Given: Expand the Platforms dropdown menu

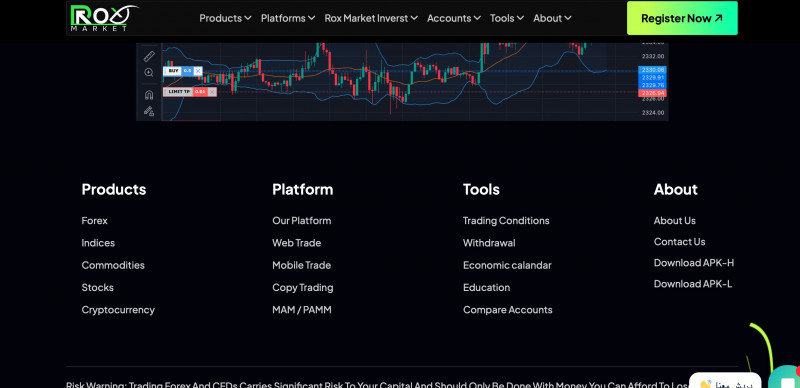Looking at the screenshot, I should (x=288, y=18).
